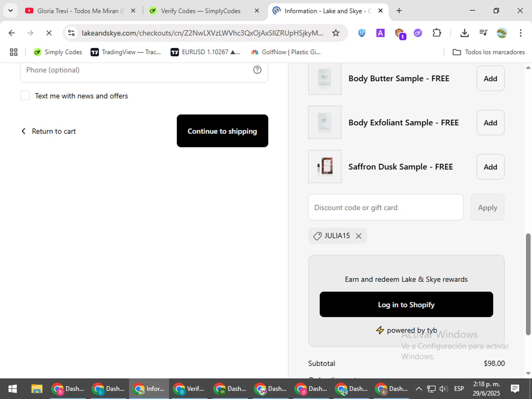Open TradingView bookmark
Viewport: 532px width, 399px height.
(x=126, y=52)
